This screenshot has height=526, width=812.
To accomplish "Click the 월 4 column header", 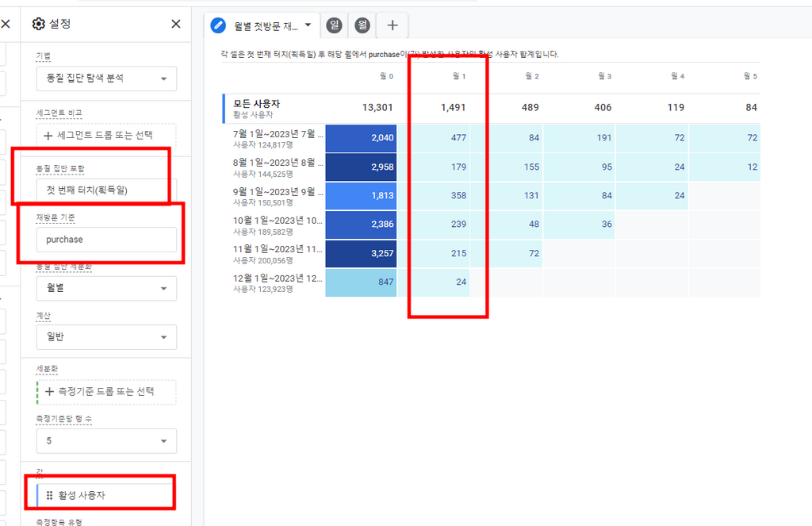I will [x=678, y=76].
